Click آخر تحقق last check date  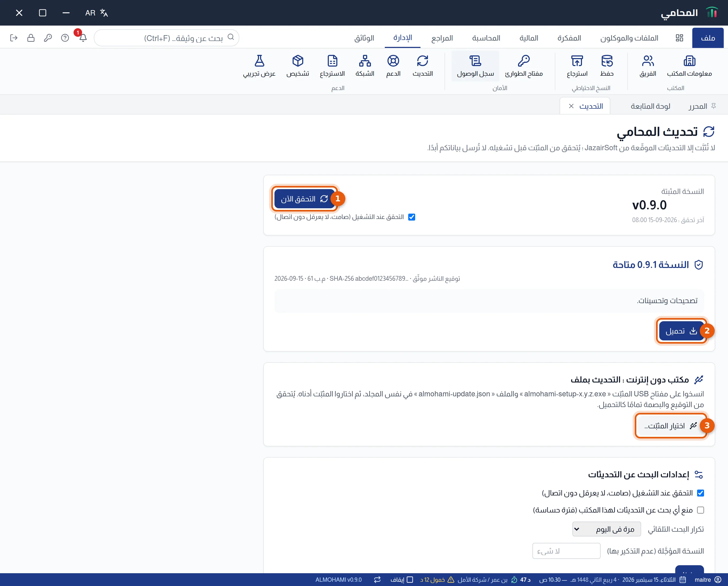tap(668, 220)
